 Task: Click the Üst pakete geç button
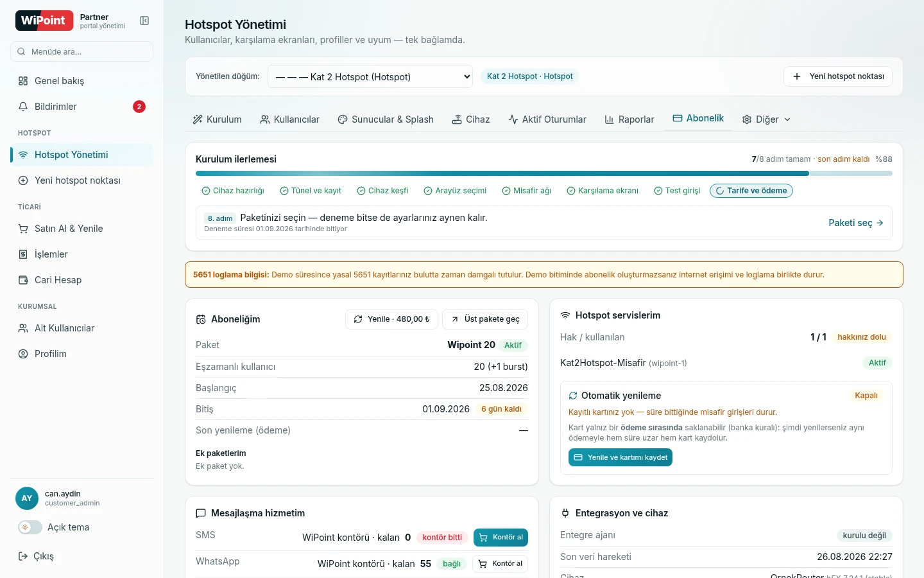(485, 319)
